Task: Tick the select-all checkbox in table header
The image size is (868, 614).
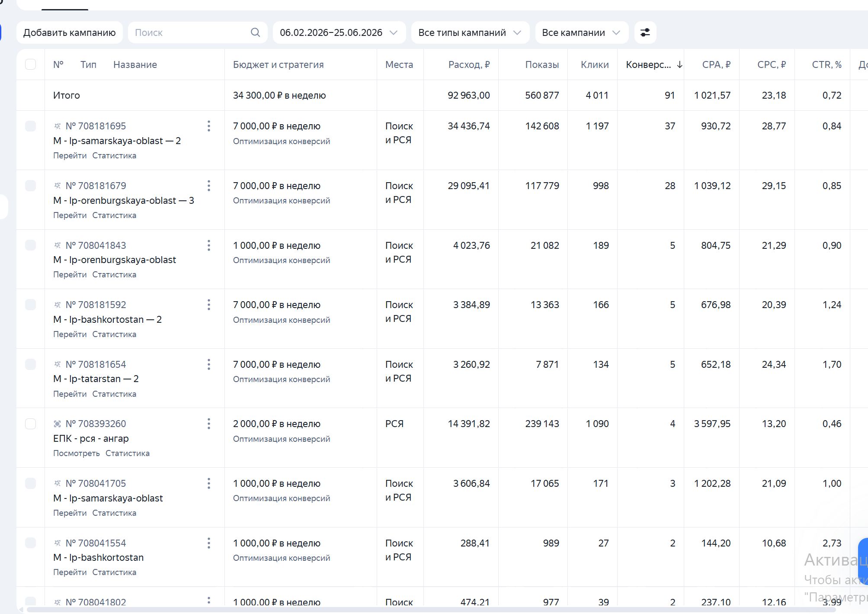Action: tap(31, 64)
